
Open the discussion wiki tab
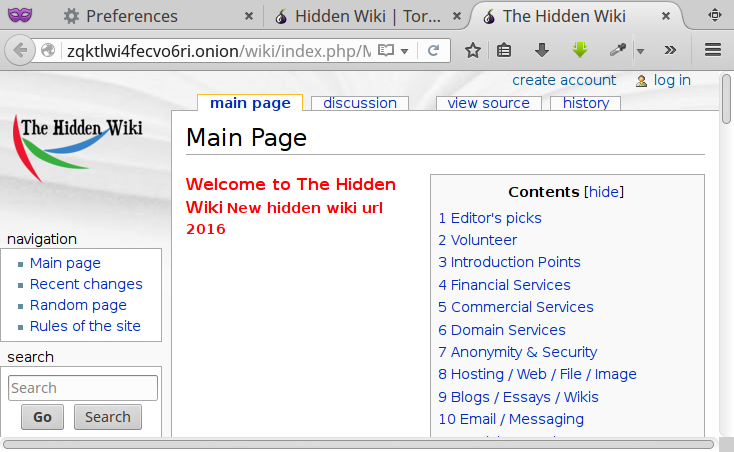360,103
